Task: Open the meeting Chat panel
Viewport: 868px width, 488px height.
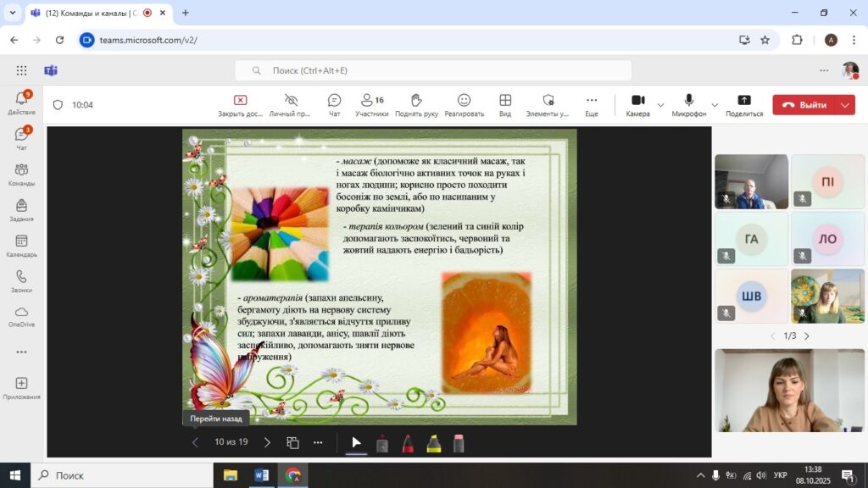Action: 334,104
